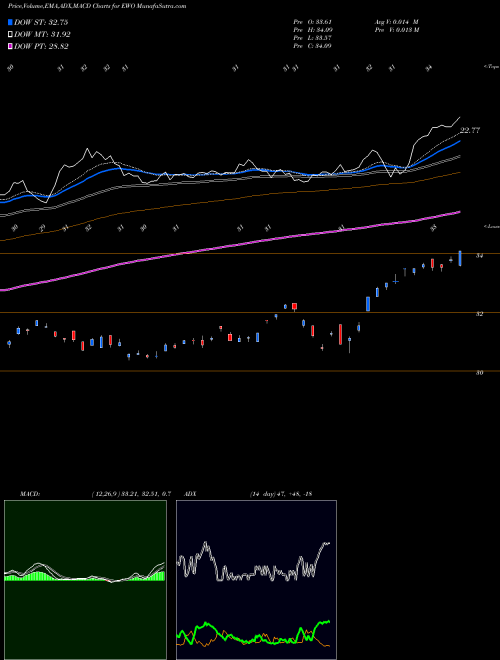Click the tall blue breakout candle rising from 32
The image size is (500, 660).
point(368,304)
